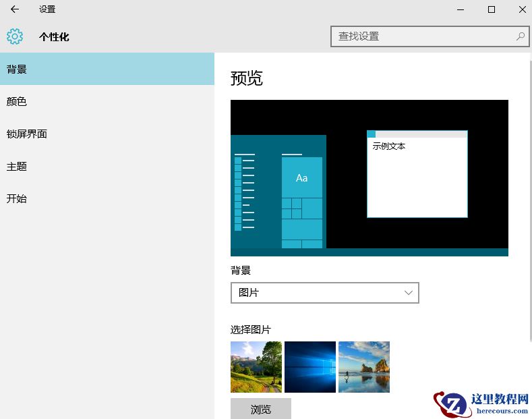
Task: Click the 选择图片 label
Action: pos(251,330)
